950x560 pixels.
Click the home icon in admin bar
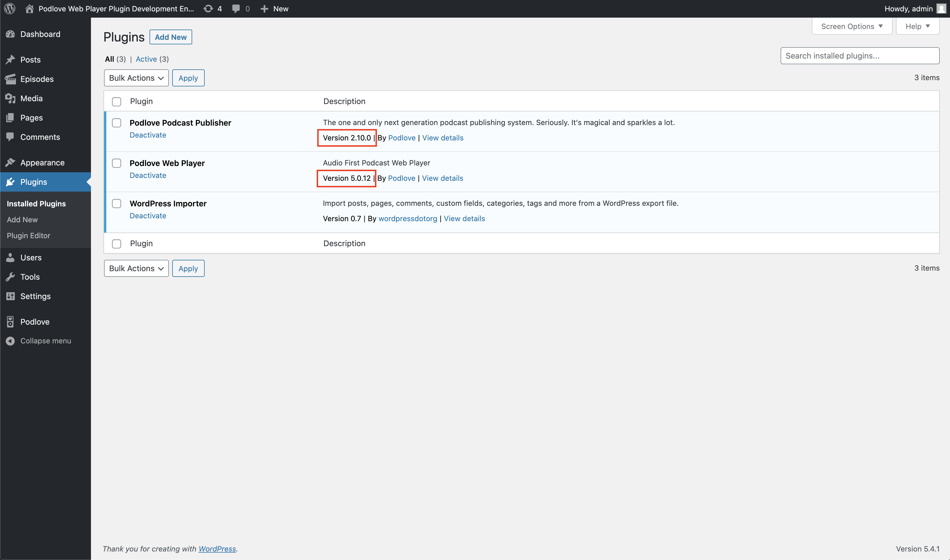(x=30, y=9)
